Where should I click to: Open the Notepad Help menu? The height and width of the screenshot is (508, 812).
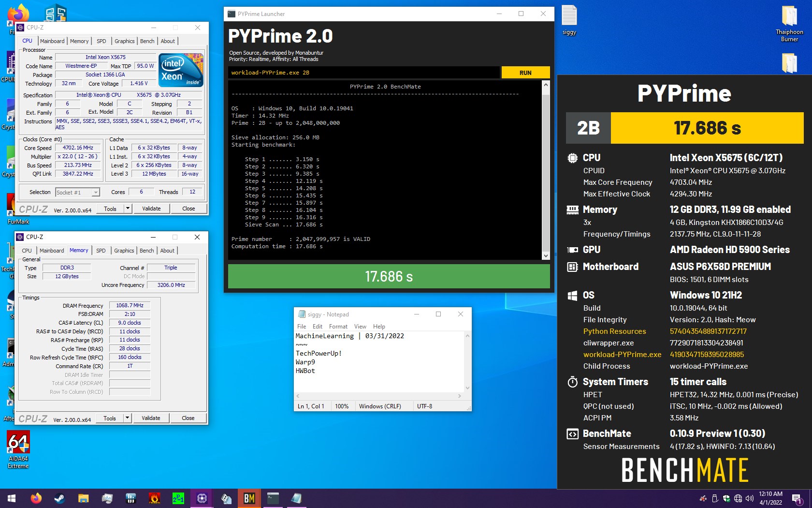379,327
